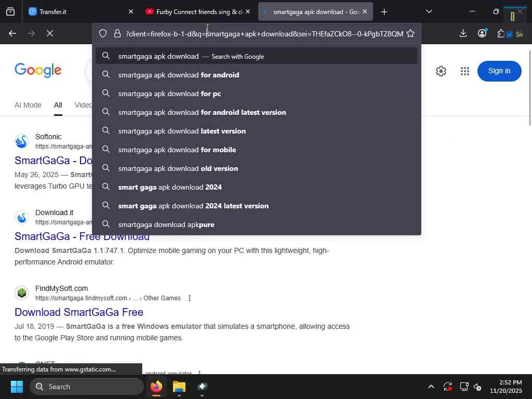
Task: Pick "for android latest version" suggestion
Action: click(x=257, y=112)
